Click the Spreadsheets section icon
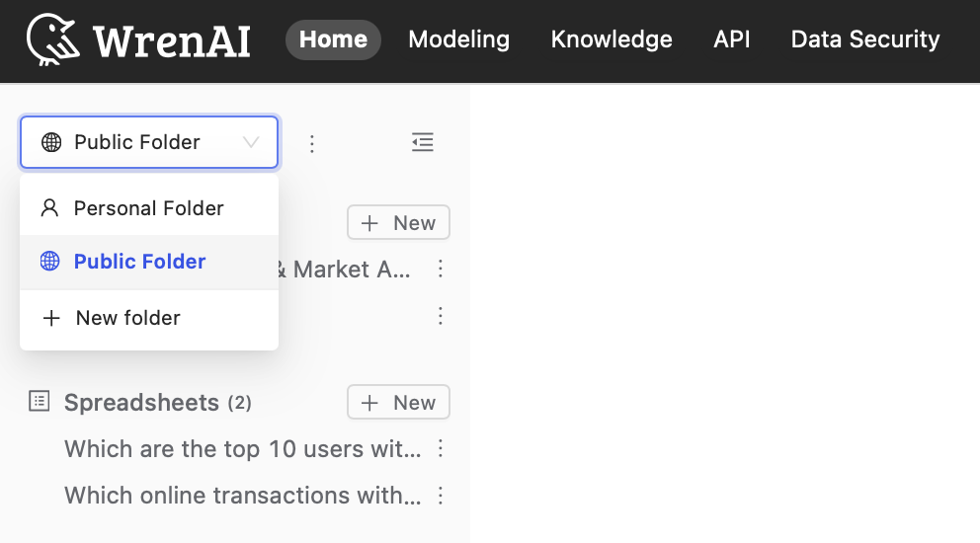The image size is (980, 543). pyautogui.click(x=40, y=401)
